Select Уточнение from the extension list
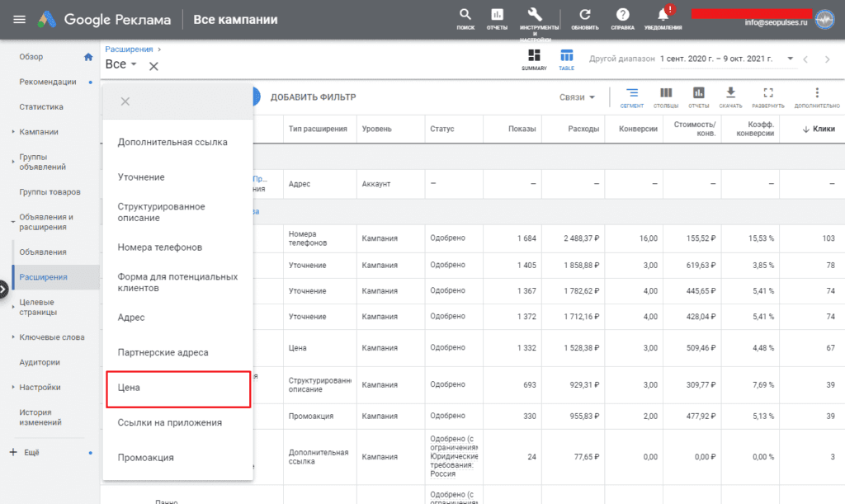This screenshot has width=845, height=504. pos(178,177)
